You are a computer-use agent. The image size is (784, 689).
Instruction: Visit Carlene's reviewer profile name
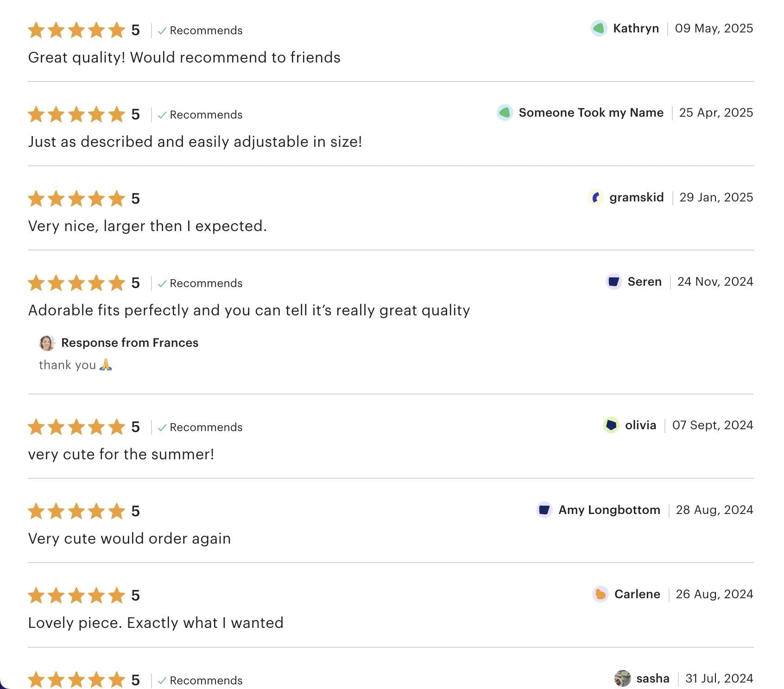[x=637, y=594]
